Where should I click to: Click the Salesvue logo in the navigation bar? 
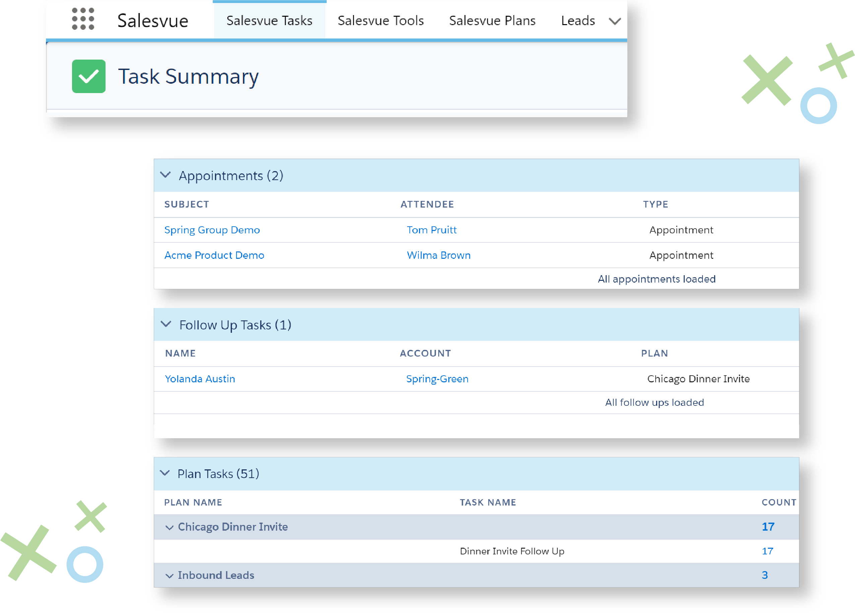pos(153,21)
